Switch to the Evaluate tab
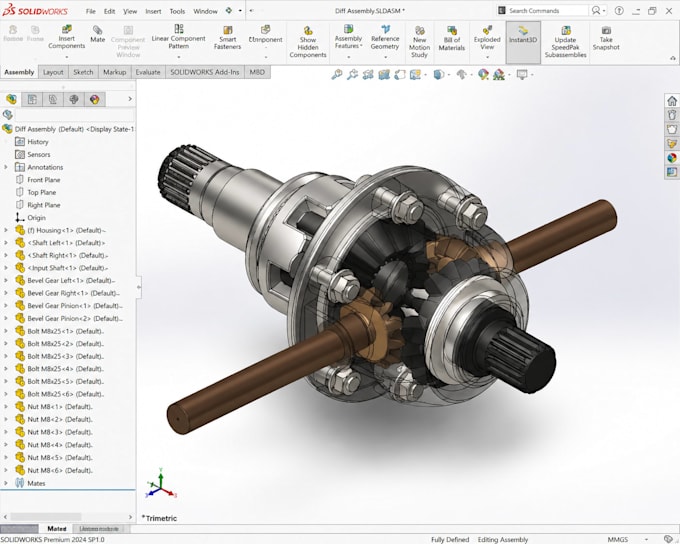 tap(148, 72)
